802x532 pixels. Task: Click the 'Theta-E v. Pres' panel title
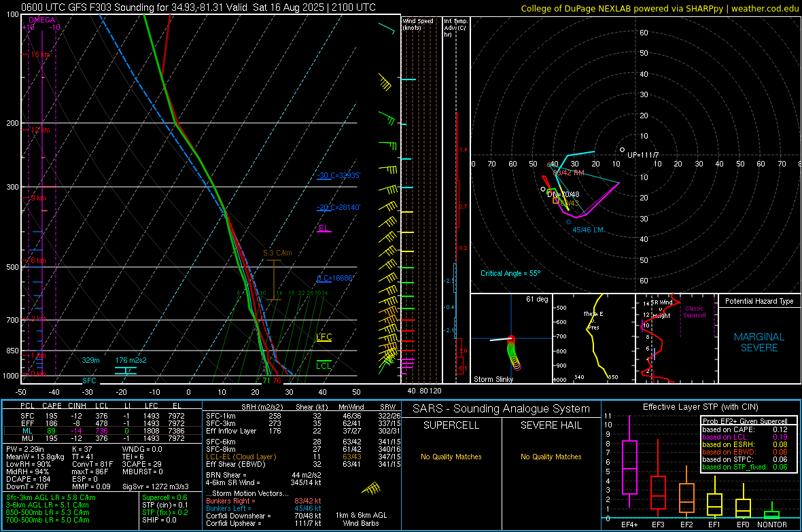coord(593,320)
